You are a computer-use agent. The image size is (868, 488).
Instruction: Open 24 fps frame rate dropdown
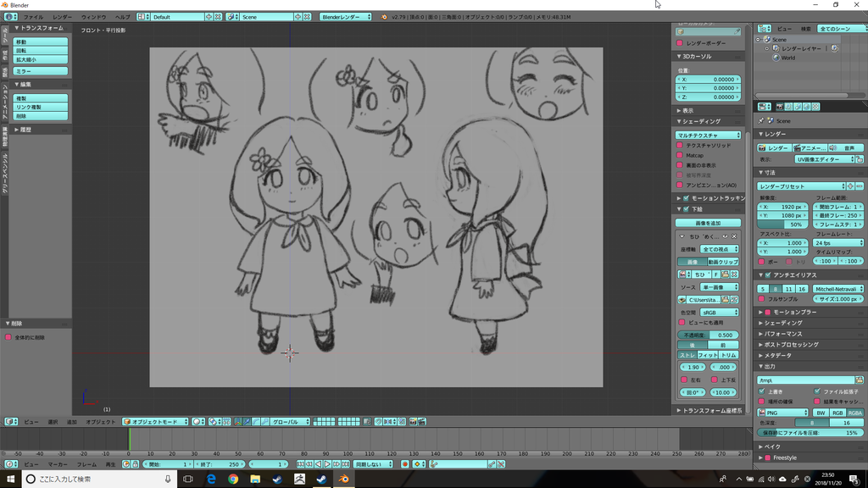[x=838, y=243]
